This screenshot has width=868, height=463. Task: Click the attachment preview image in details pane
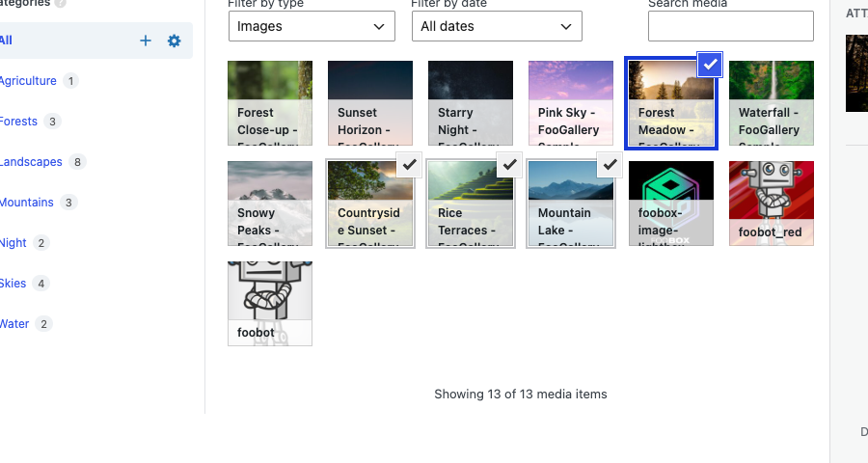coord(857,73)
